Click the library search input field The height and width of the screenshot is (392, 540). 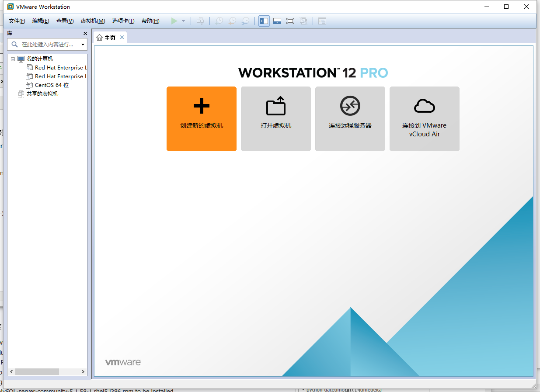coord(47,44)
